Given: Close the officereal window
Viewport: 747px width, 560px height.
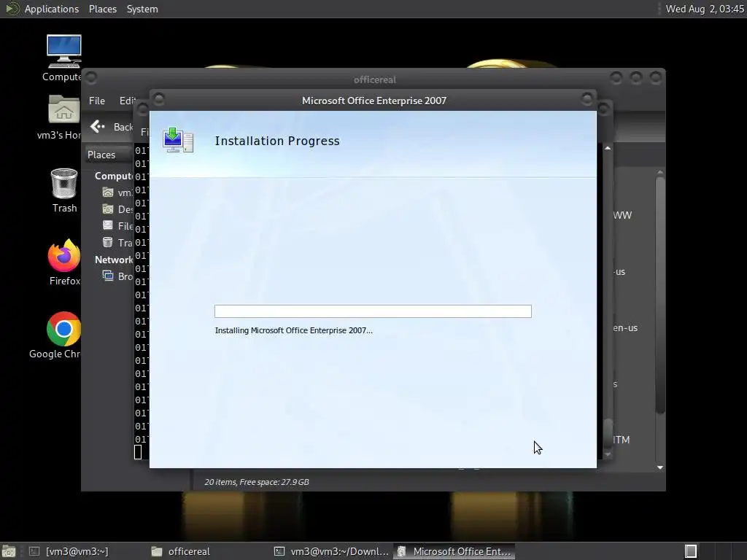Looking at the screenshot, I should 656,77.
